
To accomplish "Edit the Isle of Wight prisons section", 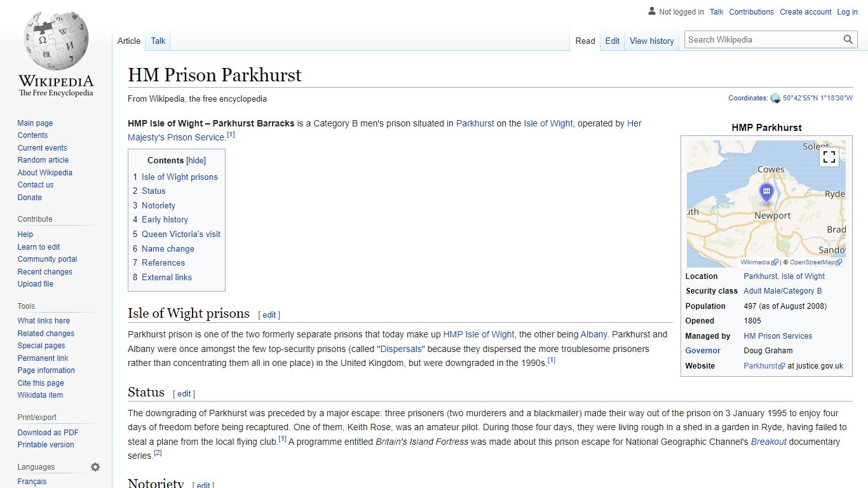I will pos(269,315).
